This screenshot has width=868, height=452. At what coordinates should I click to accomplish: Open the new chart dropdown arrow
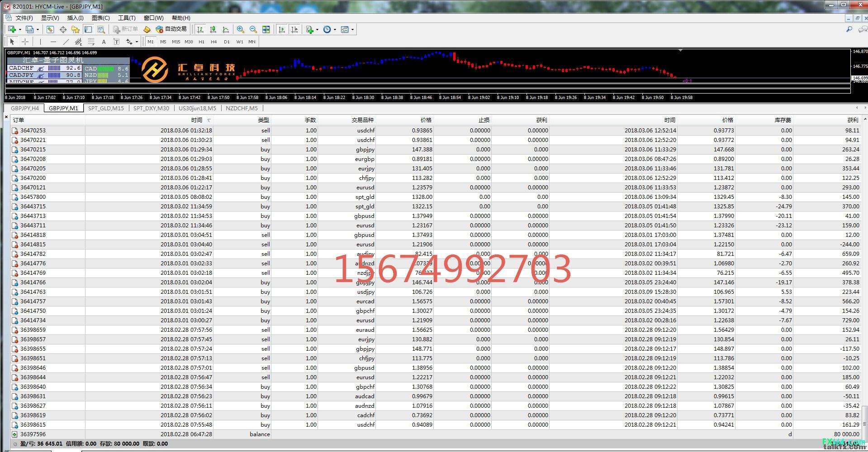coord(20,29)
